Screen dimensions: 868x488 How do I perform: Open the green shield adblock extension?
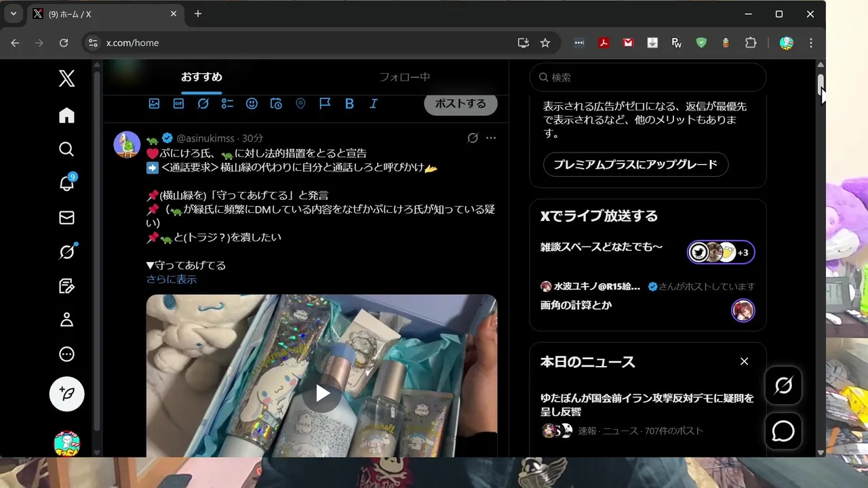pyautogui.click(x=701, y=43)
